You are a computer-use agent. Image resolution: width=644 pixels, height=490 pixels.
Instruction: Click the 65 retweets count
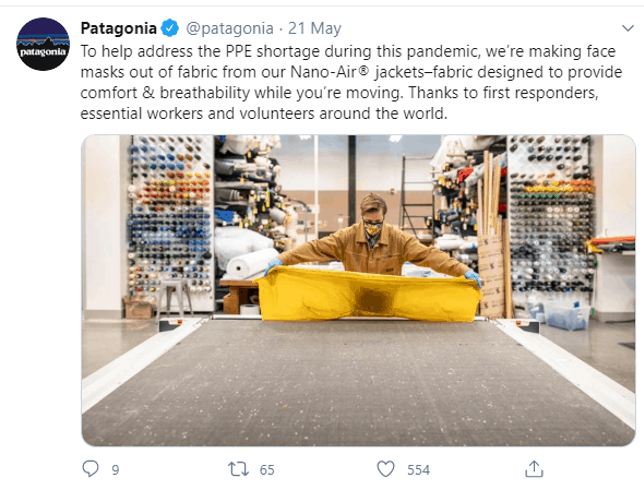[x=267, y=470]
